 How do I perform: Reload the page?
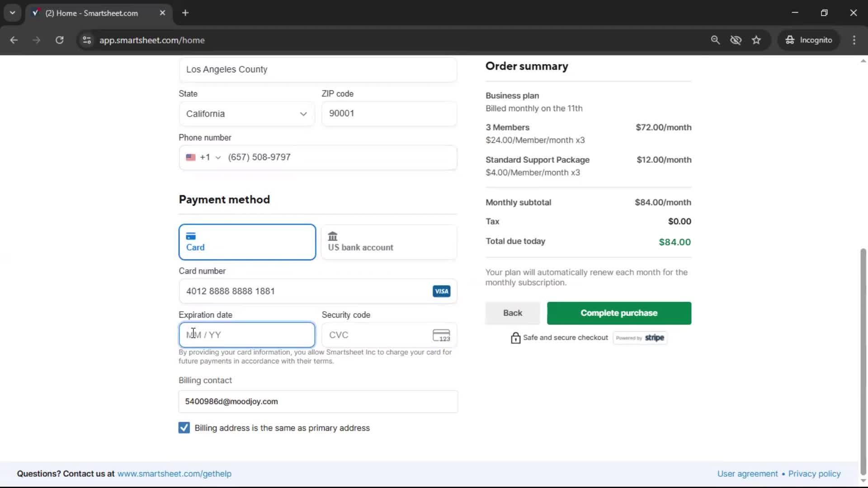59,40
